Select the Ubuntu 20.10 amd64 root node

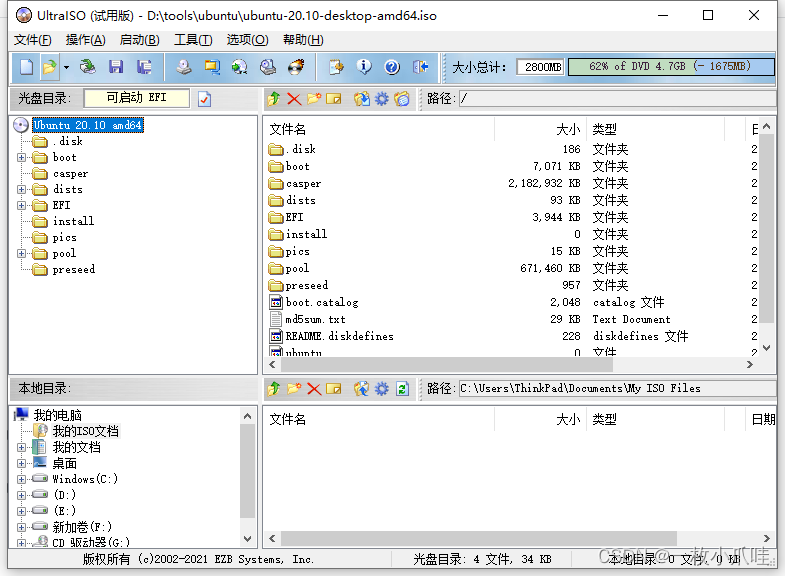[x=88, y=125]
